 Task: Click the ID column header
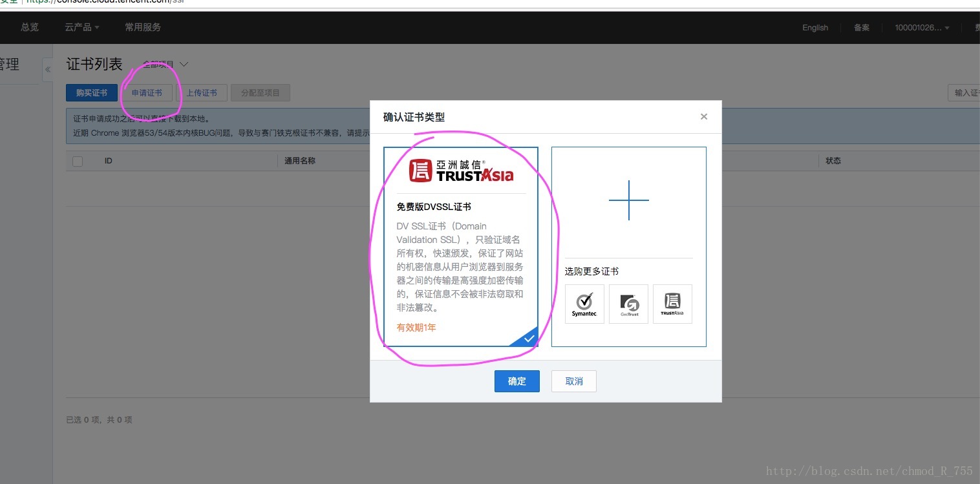click(109, 161)
